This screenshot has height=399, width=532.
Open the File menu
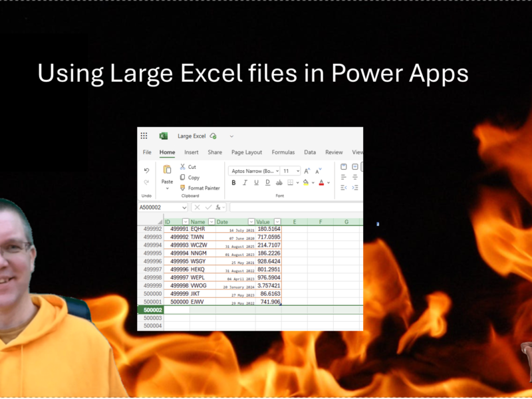[147, 152]
